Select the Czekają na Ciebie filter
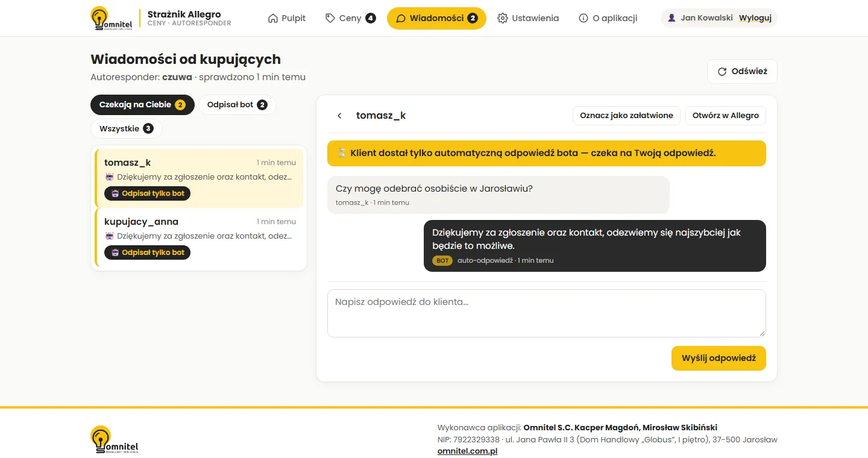This screenshot has height=458, width=868. (142, 105)
